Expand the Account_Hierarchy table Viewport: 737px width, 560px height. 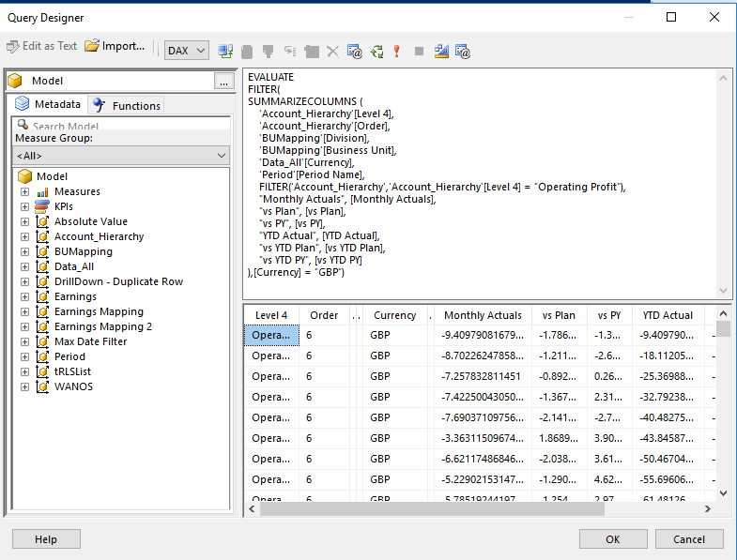[x=25, y=236]
